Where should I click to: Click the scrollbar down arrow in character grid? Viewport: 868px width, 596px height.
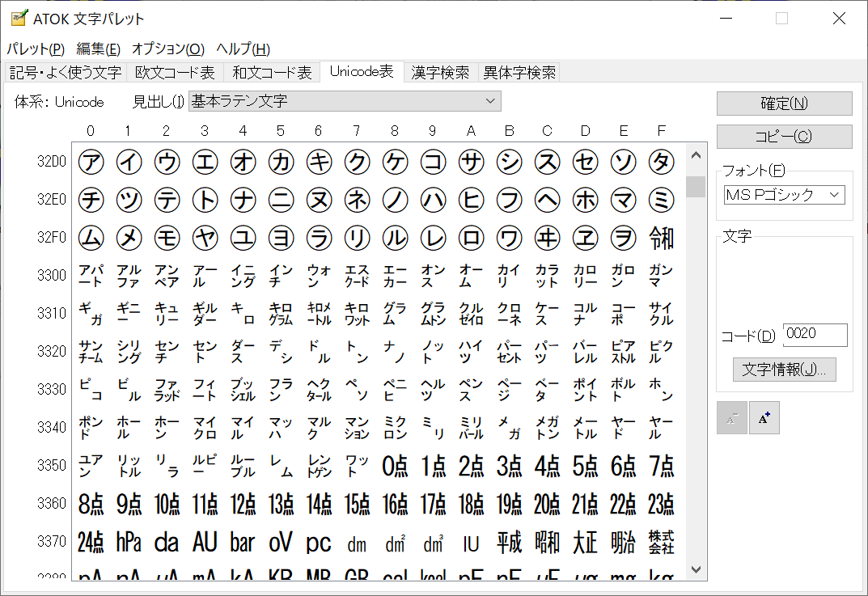695,569
